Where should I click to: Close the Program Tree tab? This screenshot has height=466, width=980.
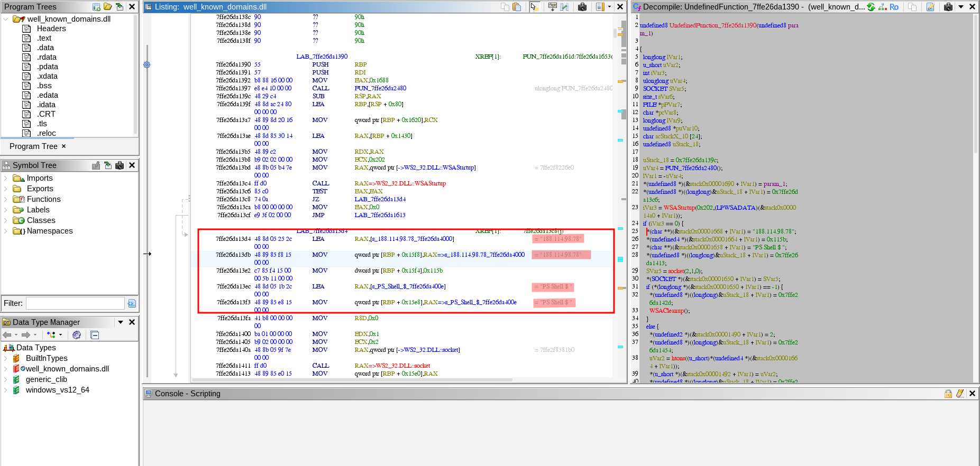pyautogui.click(x=64, y=146)
